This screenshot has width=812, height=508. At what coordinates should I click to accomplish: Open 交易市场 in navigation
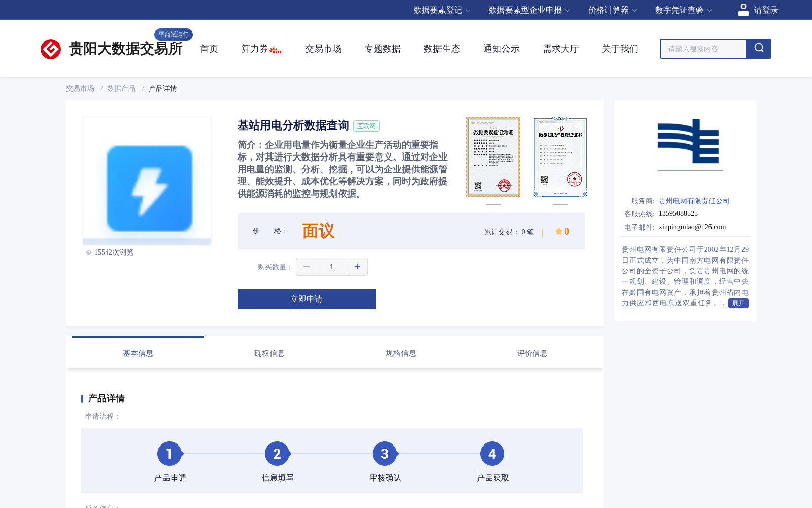323,49
